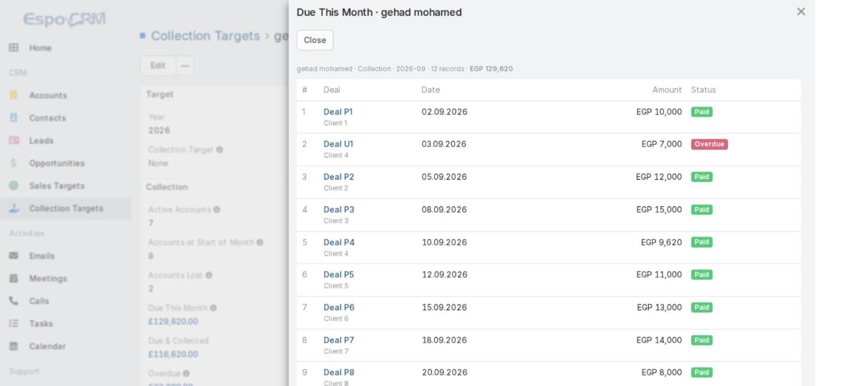Screen dimensions: 868x386
Task: Show info tooltip for Active Accounts
Action: 217,210
